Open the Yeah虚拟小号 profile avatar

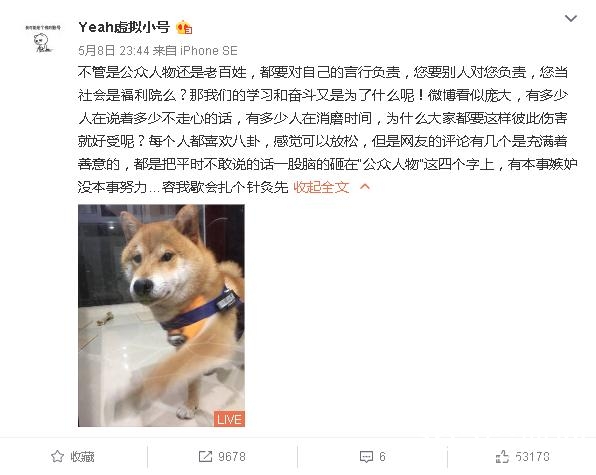pos(43,39)
